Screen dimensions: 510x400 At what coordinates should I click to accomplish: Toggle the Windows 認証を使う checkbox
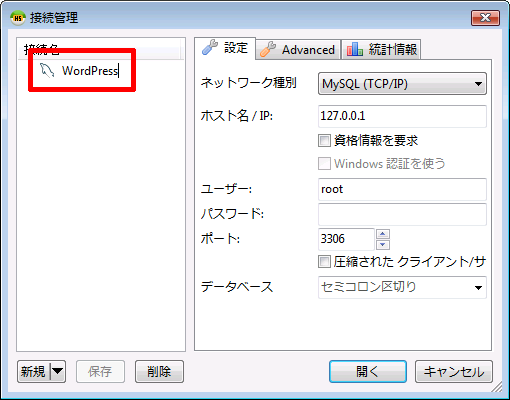324,164
